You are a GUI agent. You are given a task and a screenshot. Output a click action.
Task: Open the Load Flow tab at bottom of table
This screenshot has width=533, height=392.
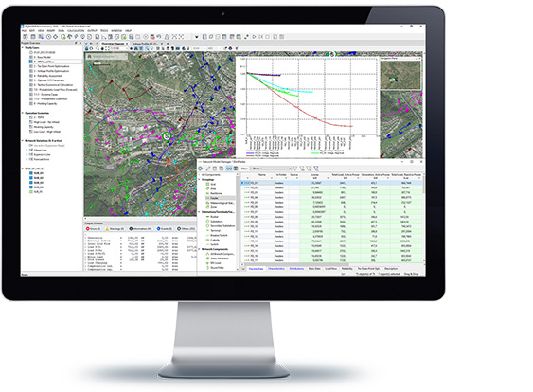(x=330, y=269)
